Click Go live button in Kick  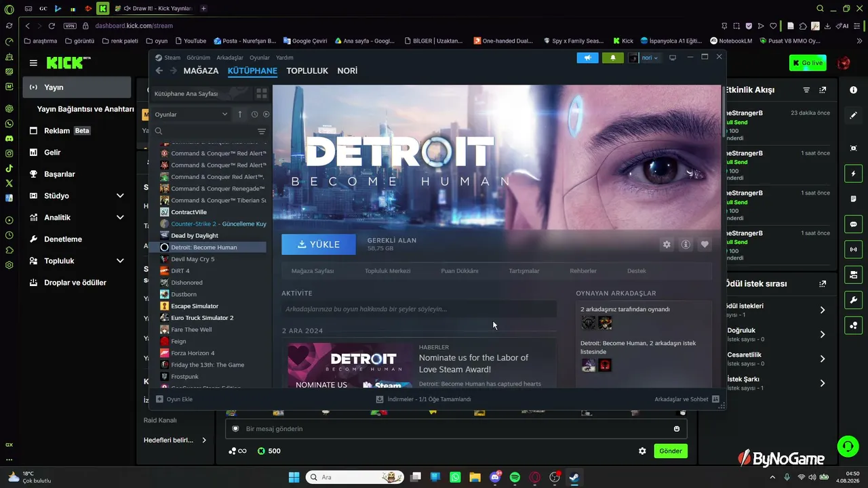pyautogui.click(x=808, y=63)
